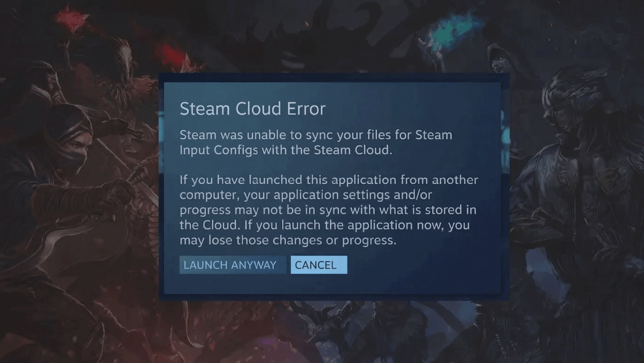This screenshot has width=644, height=363.
Task: Click the 'Steam was unable to sync' paragraph
Action: coord(316,142)
